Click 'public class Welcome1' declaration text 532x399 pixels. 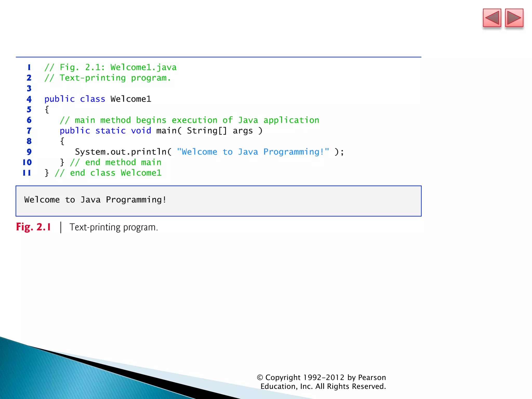coord(98,99)
